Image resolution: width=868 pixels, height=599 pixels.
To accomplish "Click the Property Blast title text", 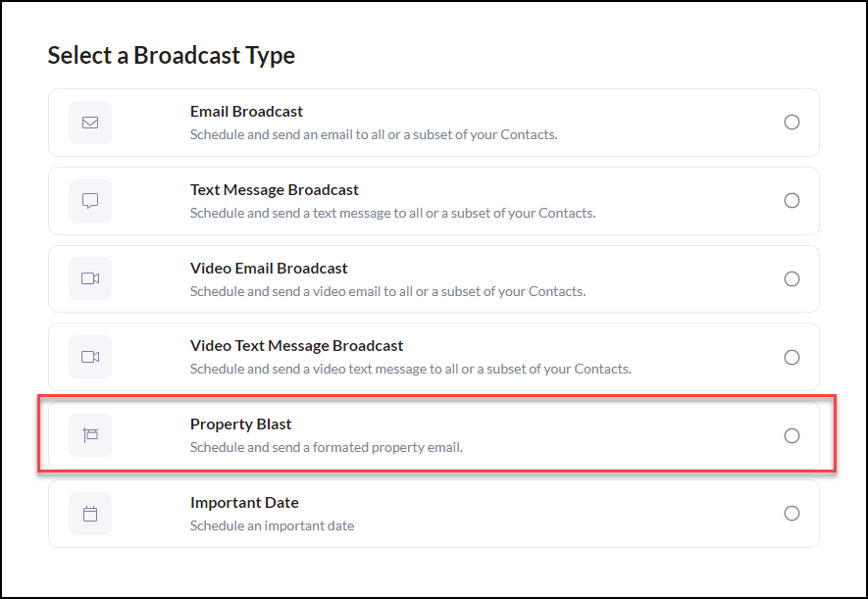I will 240,424.
